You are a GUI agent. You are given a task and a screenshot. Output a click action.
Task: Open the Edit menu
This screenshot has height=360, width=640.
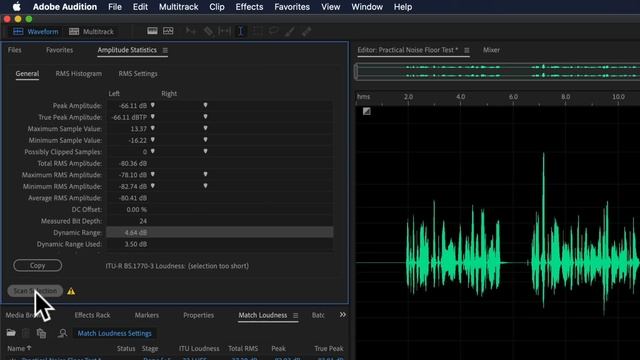click(x=140, y=7)
